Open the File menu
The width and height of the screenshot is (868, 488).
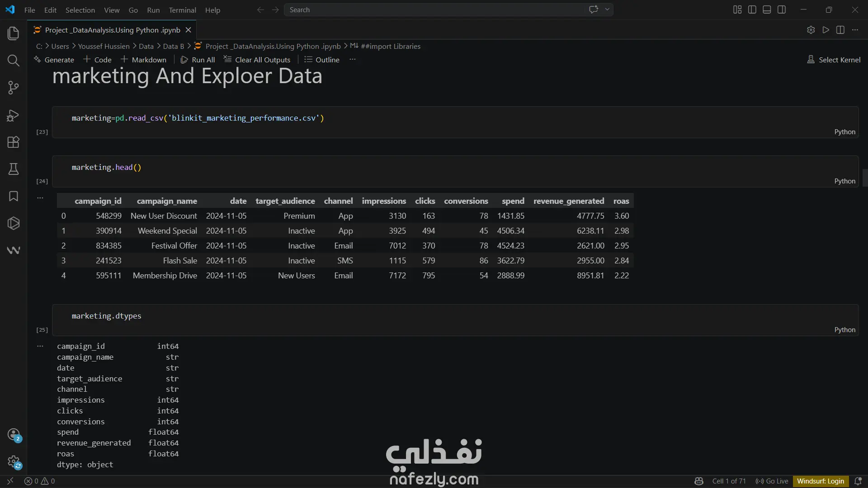30,10
